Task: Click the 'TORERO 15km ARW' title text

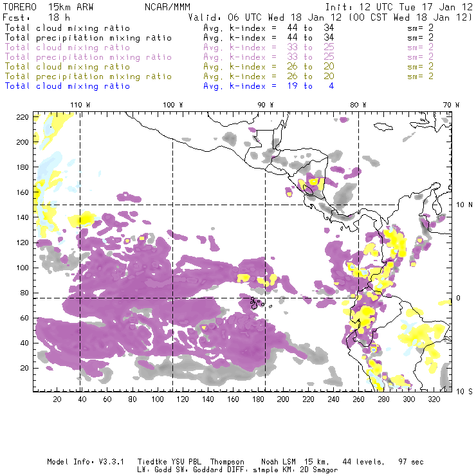Action: 48,7
